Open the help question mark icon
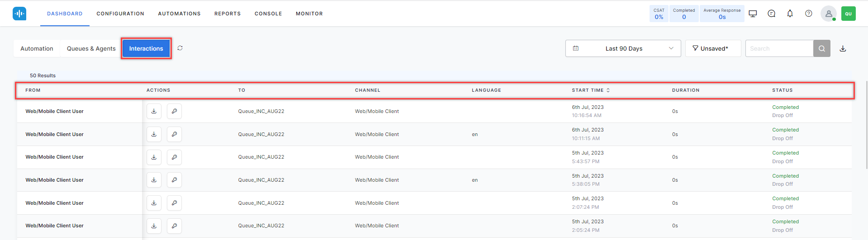 click(808, 14)
